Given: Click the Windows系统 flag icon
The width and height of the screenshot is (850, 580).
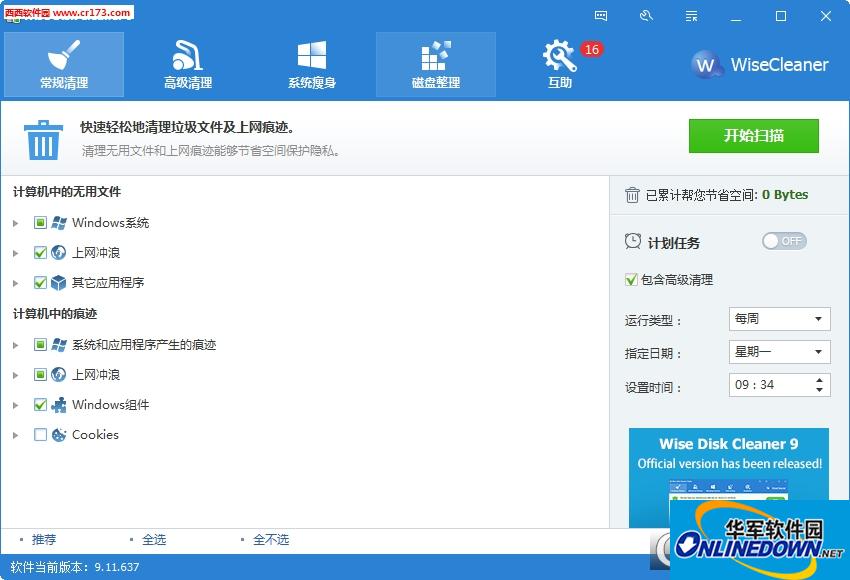Looking at the screenshot, I should 59,223.
